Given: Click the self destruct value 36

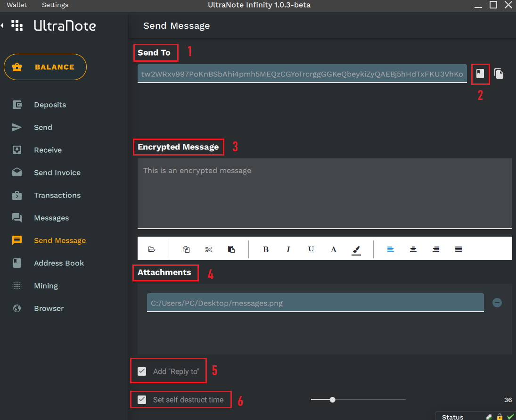Looking at the screenshot, I should point(508,400).
